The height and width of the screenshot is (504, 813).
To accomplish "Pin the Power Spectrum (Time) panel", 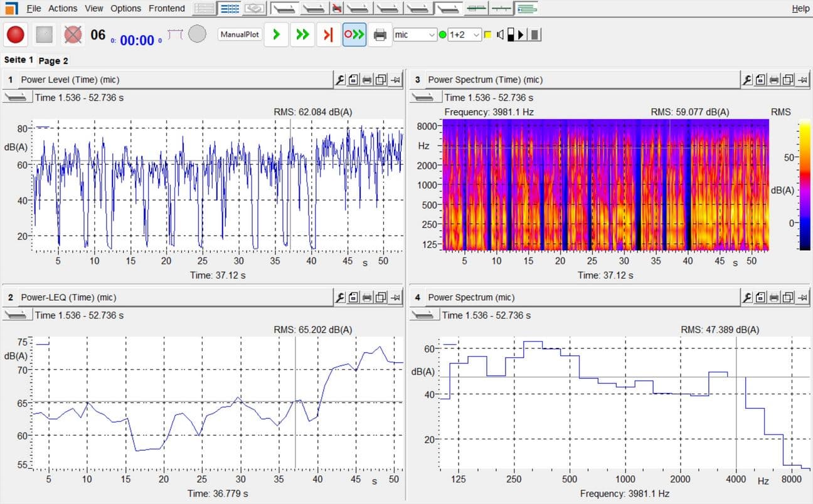I will [802, 80].
